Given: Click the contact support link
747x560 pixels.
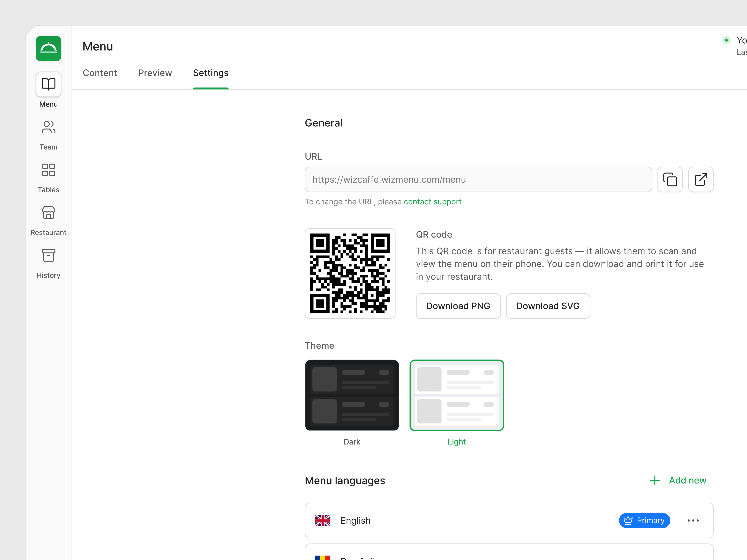Looking at the screenshot, I should pos(433,202).
